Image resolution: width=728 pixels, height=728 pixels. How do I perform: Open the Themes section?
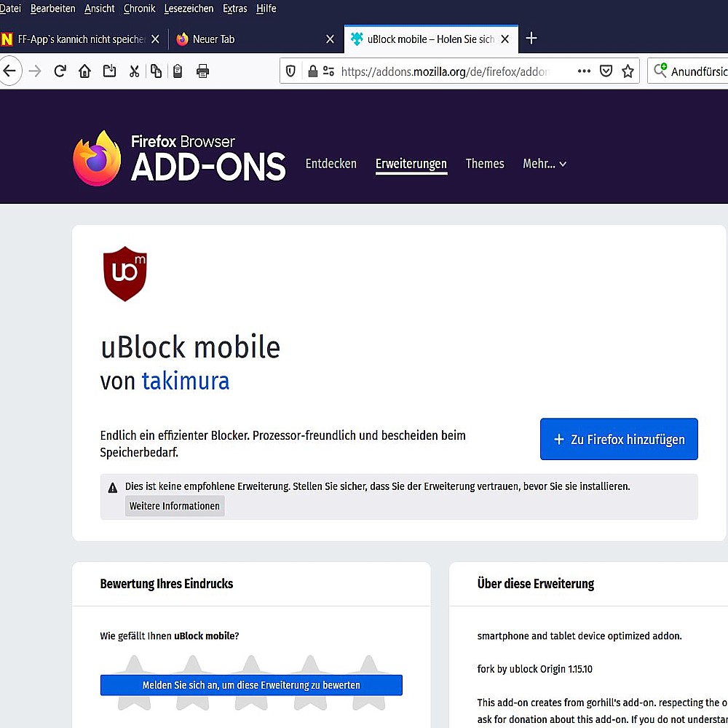tap(485, 163)
